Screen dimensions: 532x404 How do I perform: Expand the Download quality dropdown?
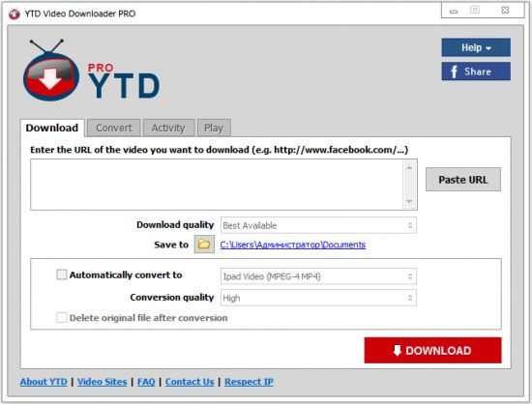pyautogui.click(x=318, y=225)
